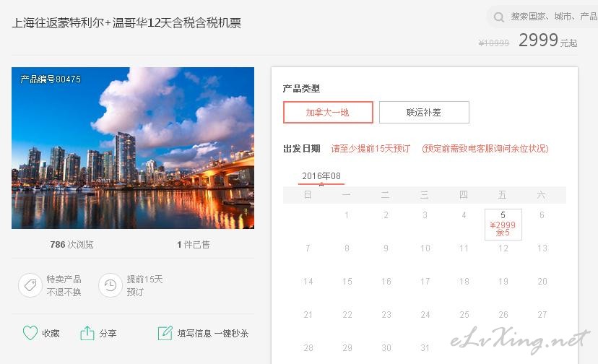
Task: Click the 五 Friday column header
Action: 502,195
